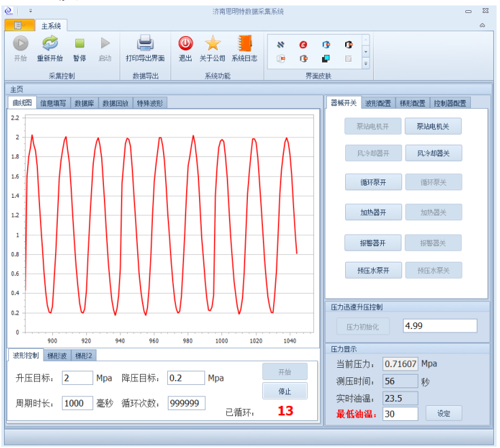Click the 设定 button beside 最低油温
This screenshot has width=500, height=448.
(444, 413)
